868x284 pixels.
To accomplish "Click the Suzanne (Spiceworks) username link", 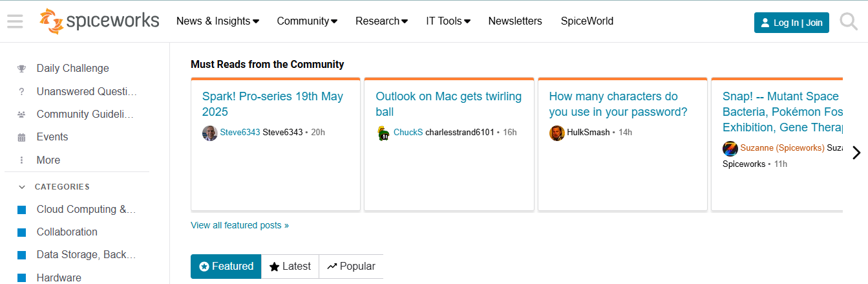I will 782,148.
